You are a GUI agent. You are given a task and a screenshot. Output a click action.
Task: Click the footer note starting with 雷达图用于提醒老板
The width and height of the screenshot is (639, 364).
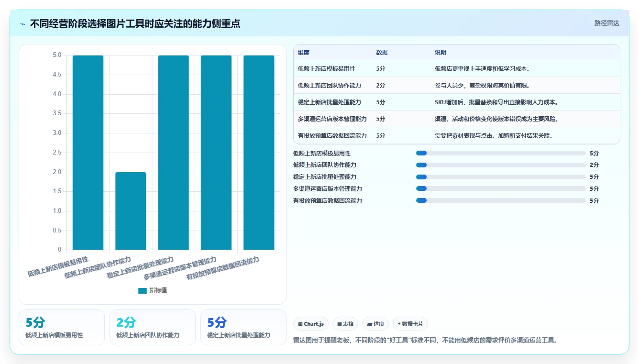click(x=425, y=341)
